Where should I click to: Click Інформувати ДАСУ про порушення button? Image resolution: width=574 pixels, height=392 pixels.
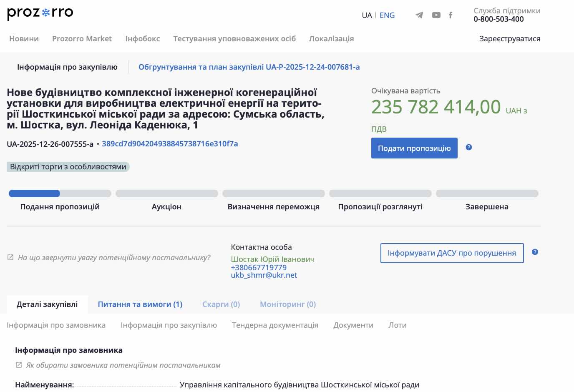coord(452,253)
